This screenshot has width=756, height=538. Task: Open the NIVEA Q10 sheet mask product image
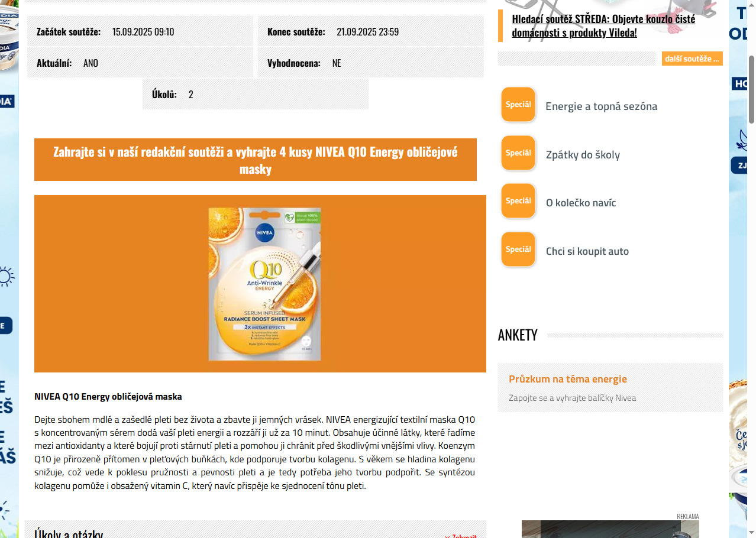[264, 284]
